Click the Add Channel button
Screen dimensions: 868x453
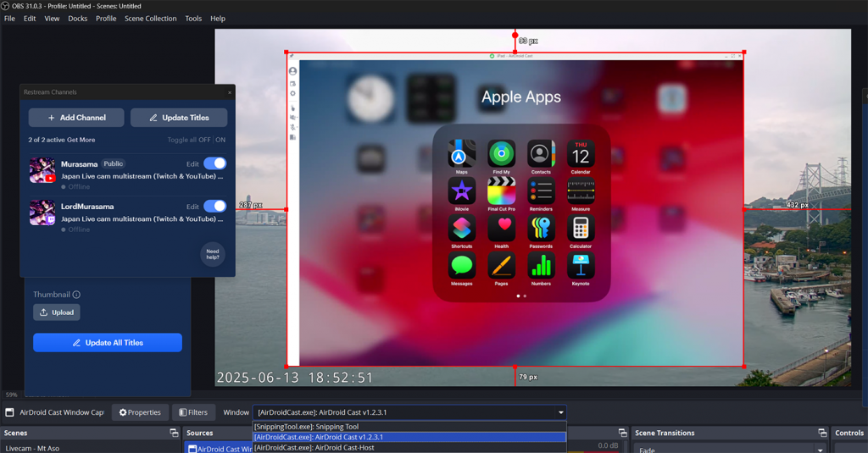(x=76, y=118)
